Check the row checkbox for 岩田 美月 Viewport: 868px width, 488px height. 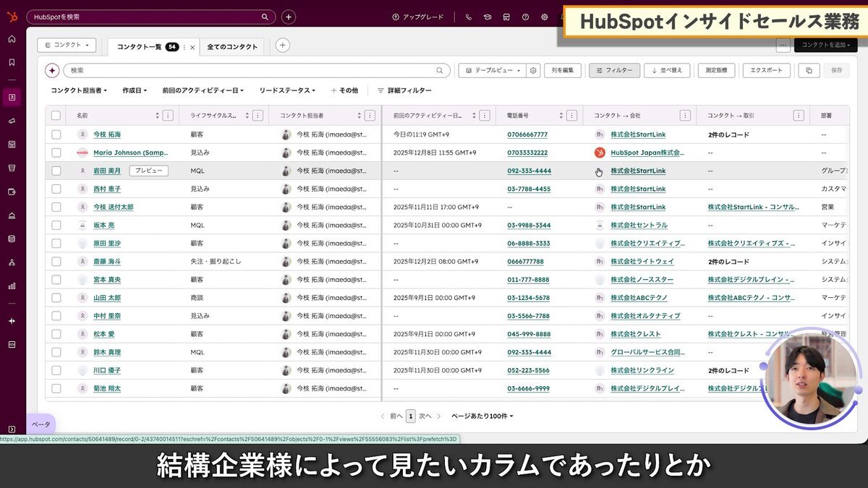(56, 171)
